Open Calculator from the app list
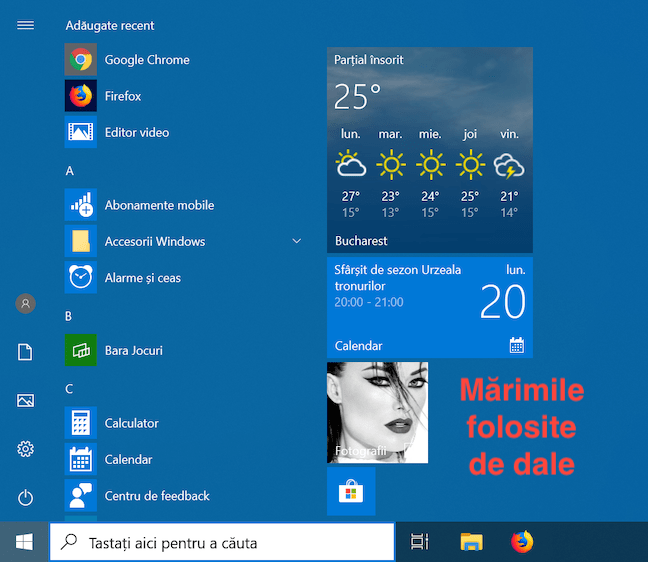Image resolution: width=648 pixels, height=562 pixels. pos(131,423)
